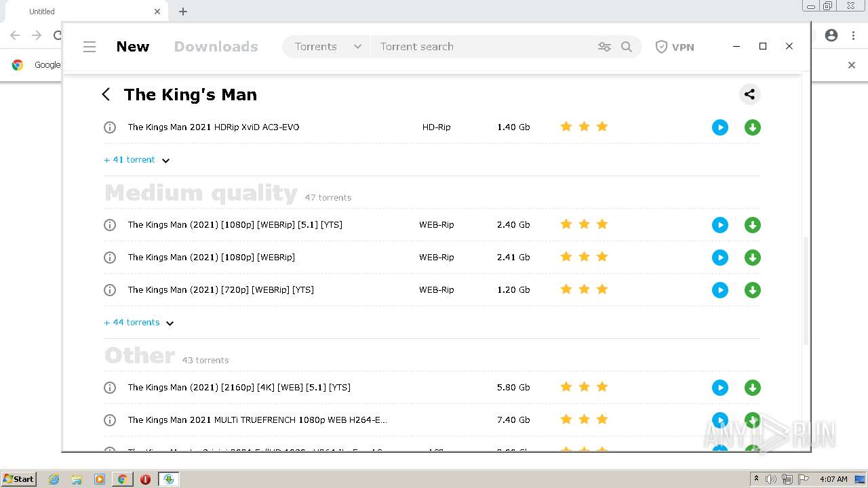Show info for the 2.41 Gb WEBRip torrent
Image resolution: width=868 pixels, height=488 pixels.
(110, 258)
